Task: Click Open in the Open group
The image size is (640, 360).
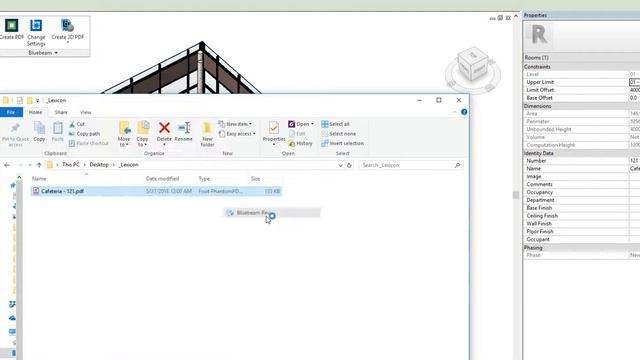Action: (x=301, y=124)
